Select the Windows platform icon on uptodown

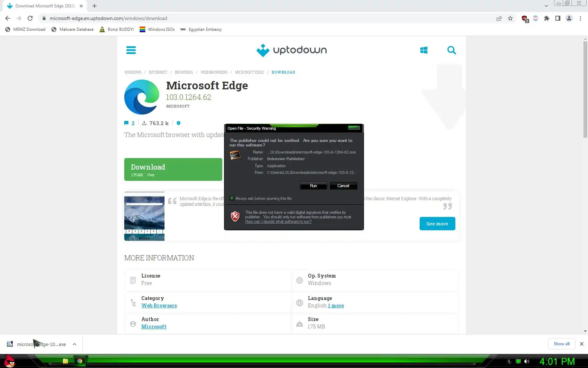pyautogui.click(x=423, y=50)
